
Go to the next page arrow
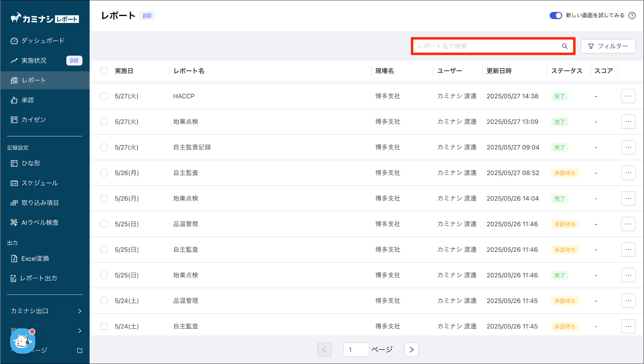(411, 350)
